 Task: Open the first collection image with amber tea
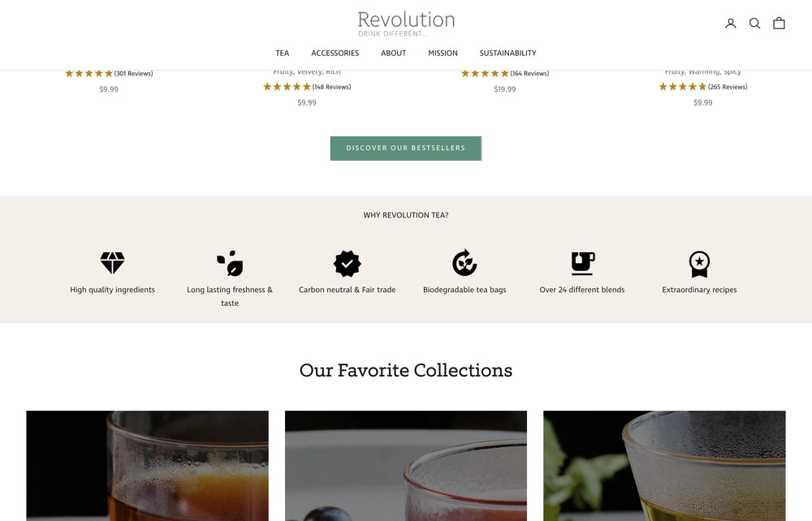point(147,465)
